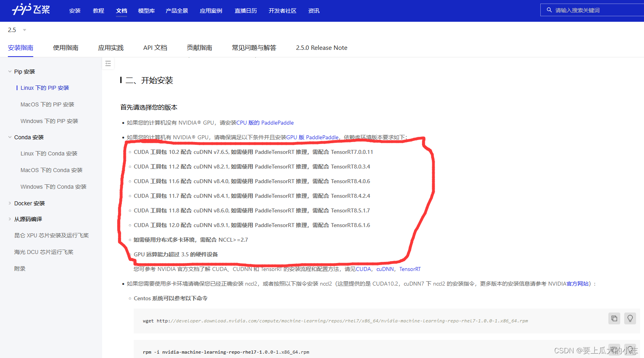
Task: Click the GPU 运算能力超过 3.5 line
Action: 176,254
